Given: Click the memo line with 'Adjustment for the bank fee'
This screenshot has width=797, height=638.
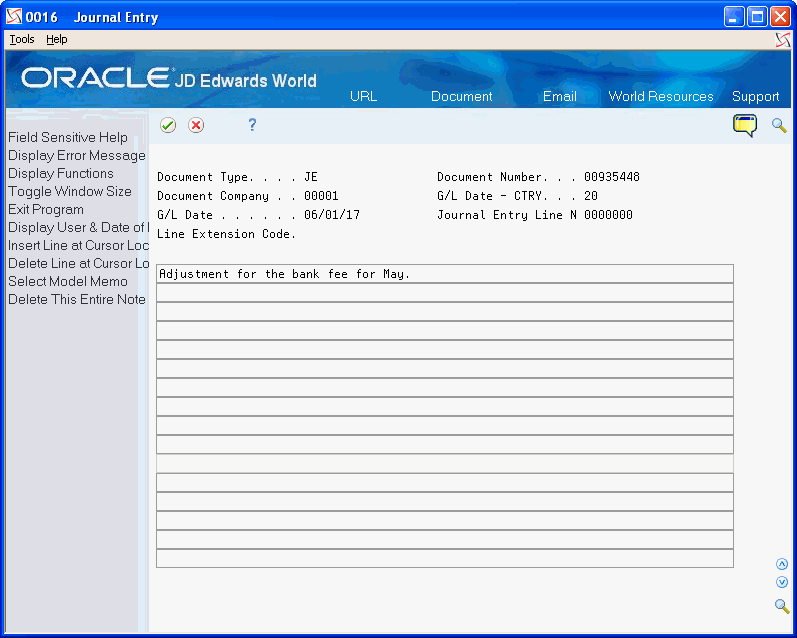Looking at the screenshot, I should tap(445, 274).
